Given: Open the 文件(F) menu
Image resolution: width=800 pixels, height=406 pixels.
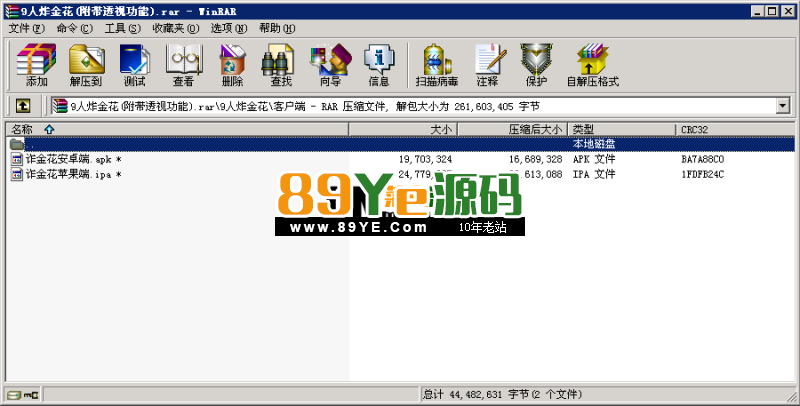Looking at the screenshot, I should [x=27, y=29].
